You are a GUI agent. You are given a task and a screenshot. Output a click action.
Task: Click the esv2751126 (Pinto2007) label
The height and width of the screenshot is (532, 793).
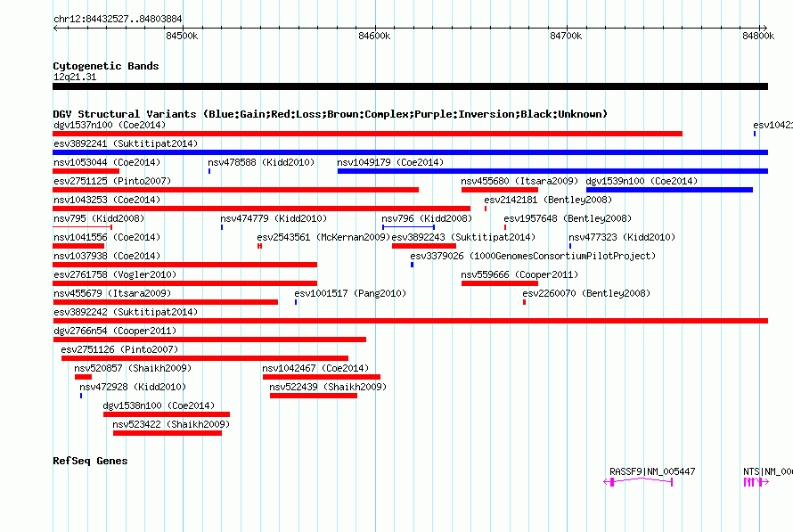click(119, 349)
